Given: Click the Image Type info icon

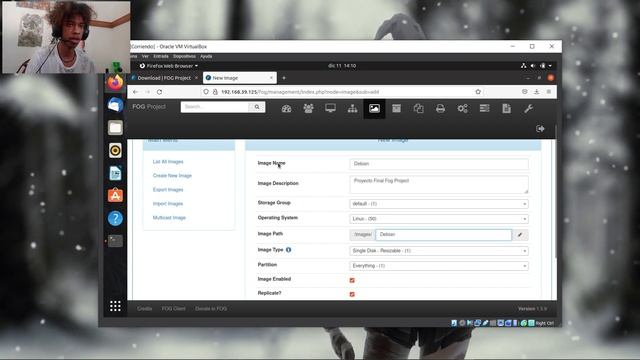Looking at the screenshot, I should tap(289, 250).
